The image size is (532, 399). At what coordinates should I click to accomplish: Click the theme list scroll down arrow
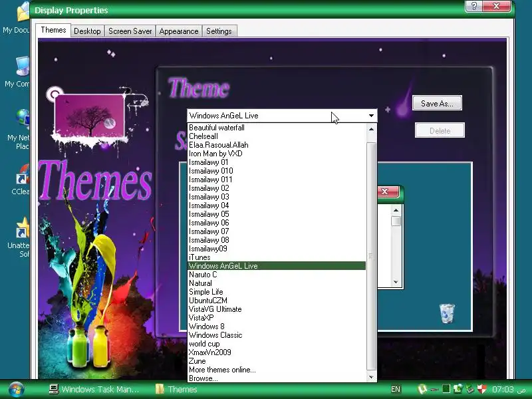pyautogui.click(x=371, y=377)
